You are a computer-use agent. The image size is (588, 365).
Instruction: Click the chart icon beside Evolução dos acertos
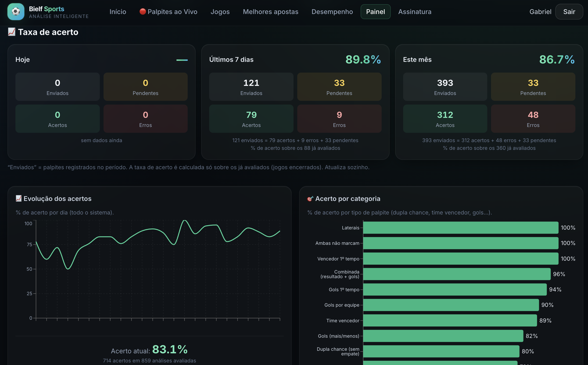point(19,198)
